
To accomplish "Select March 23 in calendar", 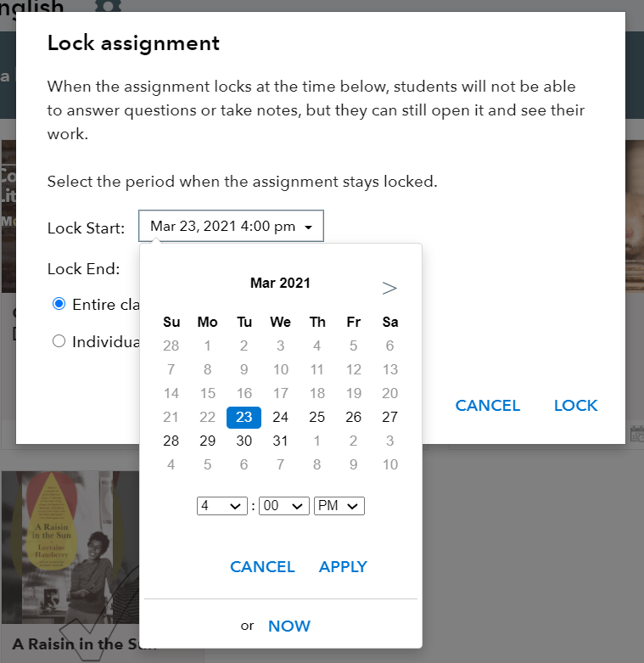I will (244, 418).
